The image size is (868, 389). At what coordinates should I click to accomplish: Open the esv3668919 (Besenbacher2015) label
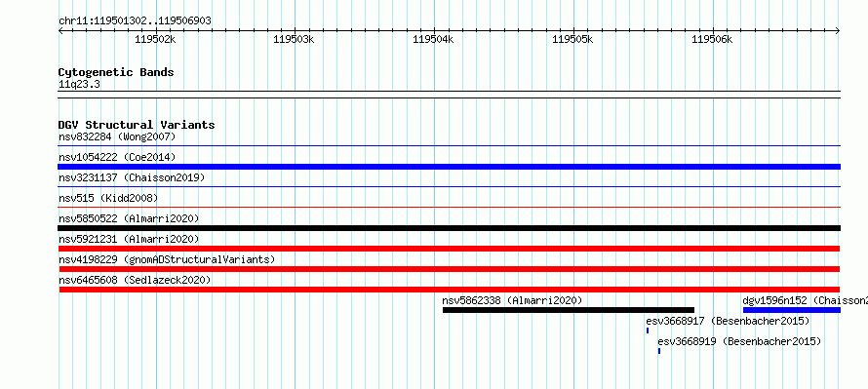(x=739, y=341)
